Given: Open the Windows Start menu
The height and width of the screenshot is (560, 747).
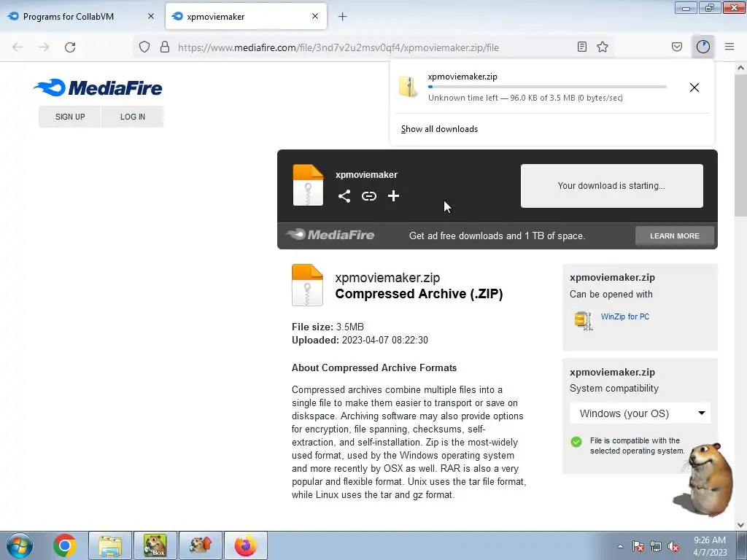Looking at the screenshot, I should [19, 545].
